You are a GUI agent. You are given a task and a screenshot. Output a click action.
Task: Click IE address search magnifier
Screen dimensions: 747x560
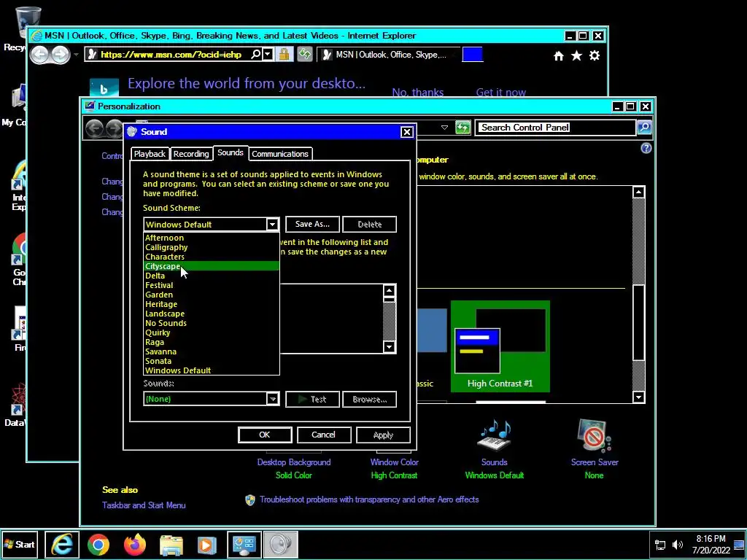point(256,54)
